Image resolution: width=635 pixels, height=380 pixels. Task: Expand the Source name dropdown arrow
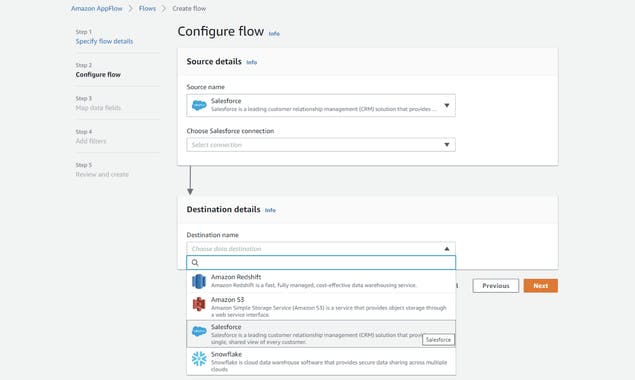click(x=447, y=105)
